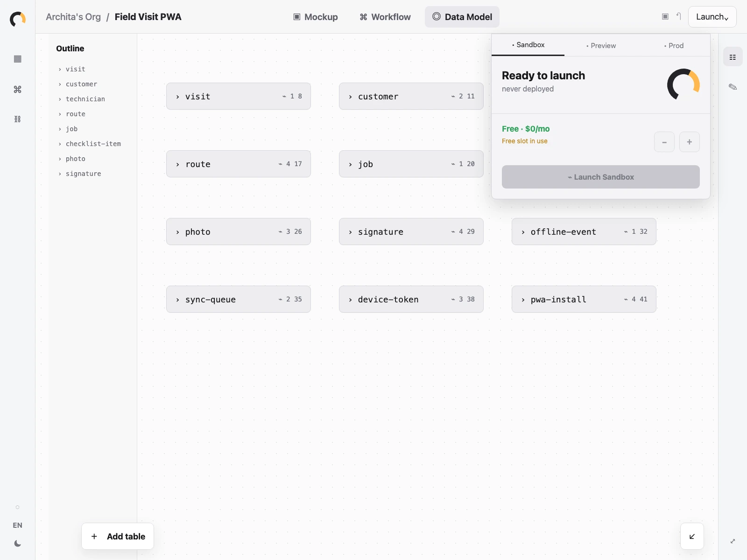Select the Preview environment tab

pyautogui.click(x=601, y=45)
